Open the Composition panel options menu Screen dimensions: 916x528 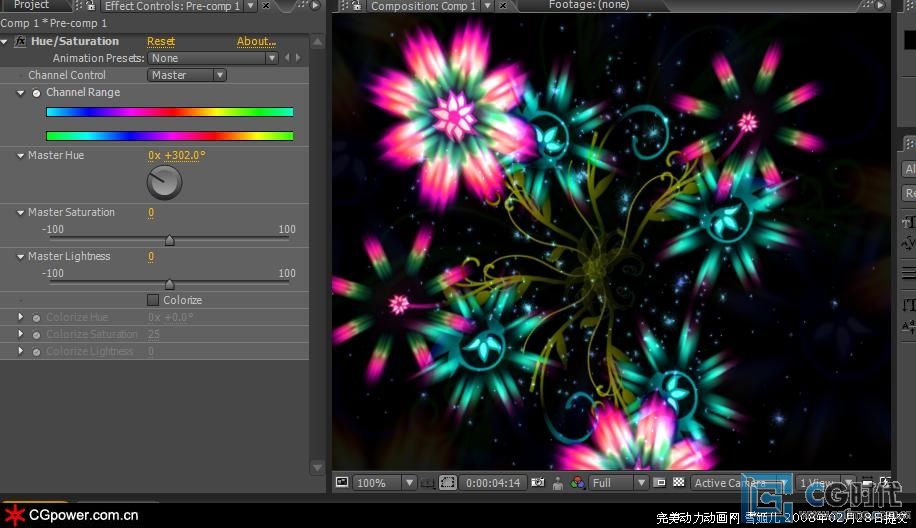[x=880, y=5]
